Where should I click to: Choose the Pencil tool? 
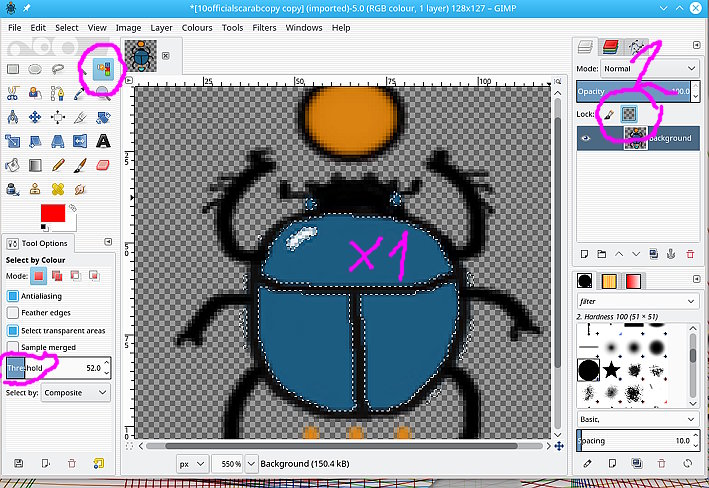point(57,164)
